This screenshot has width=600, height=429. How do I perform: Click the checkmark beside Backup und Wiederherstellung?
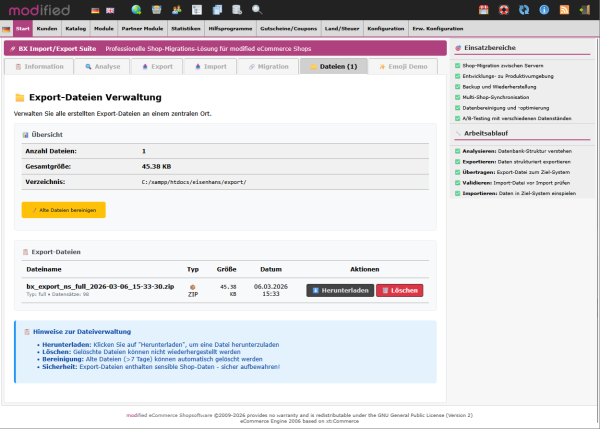(x=457, y=87)
